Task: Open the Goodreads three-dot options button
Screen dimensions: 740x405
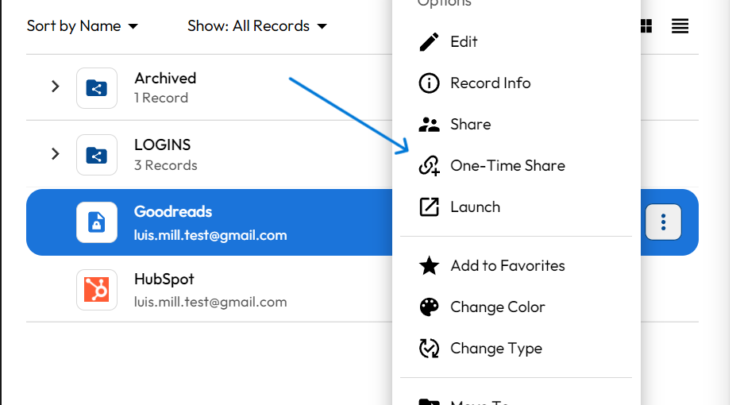Action: pos(663,222)
